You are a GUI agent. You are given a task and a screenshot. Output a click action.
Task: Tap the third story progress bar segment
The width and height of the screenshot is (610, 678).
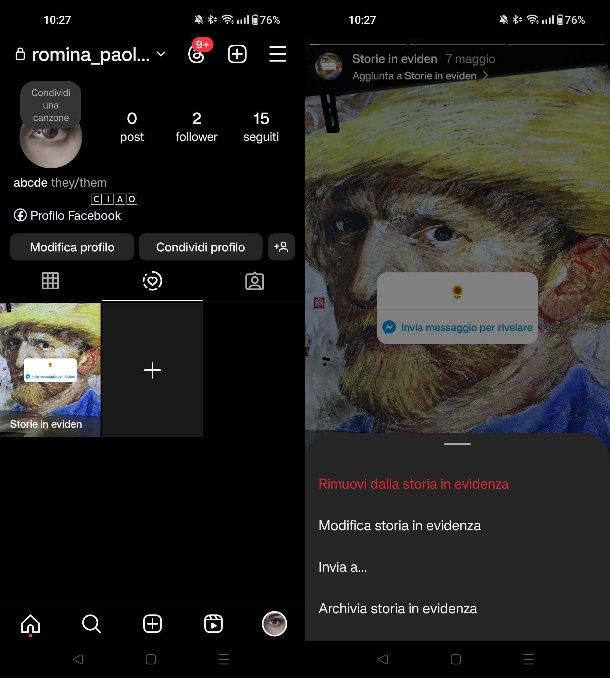pyautogui.click(x=556, y=44)
